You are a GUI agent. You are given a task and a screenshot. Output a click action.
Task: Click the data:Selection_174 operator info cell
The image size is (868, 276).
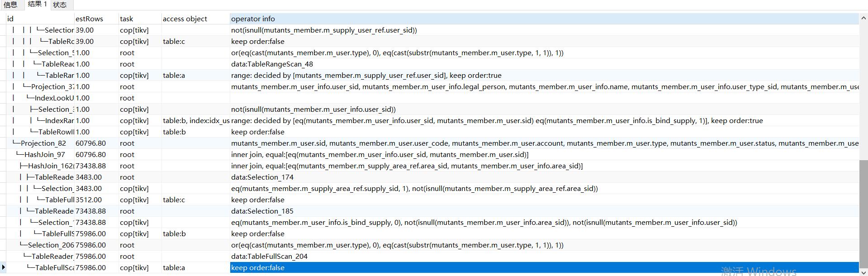click(x=262, y=177)
